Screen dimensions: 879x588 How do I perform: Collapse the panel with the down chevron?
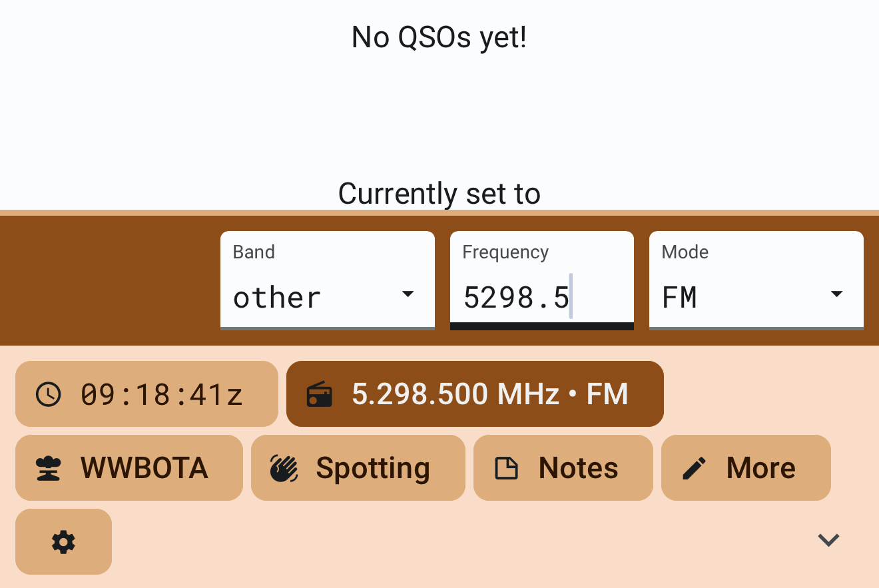point(828,539)
